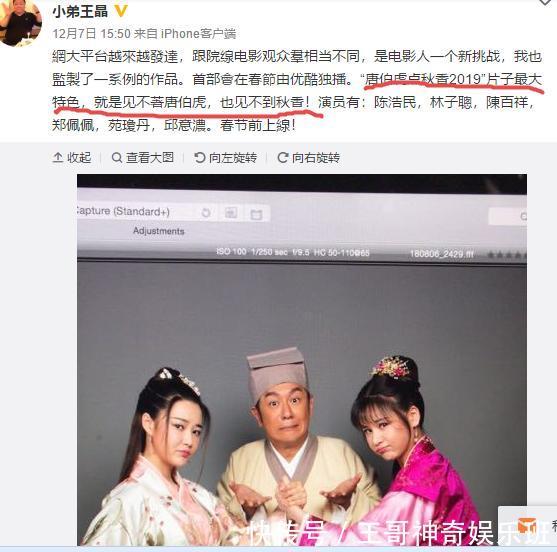Open the 小弟王晶 username link
This screenshot has height=552, width=557.
point(80,11)
